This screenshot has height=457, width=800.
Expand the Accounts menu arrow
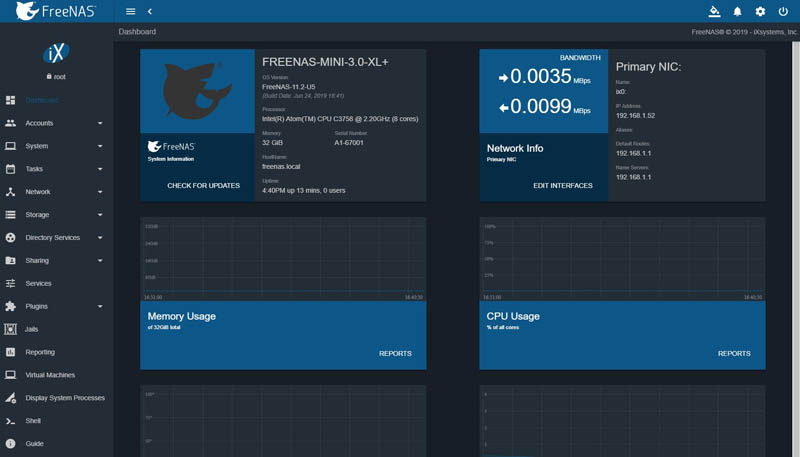click(100, 123)
